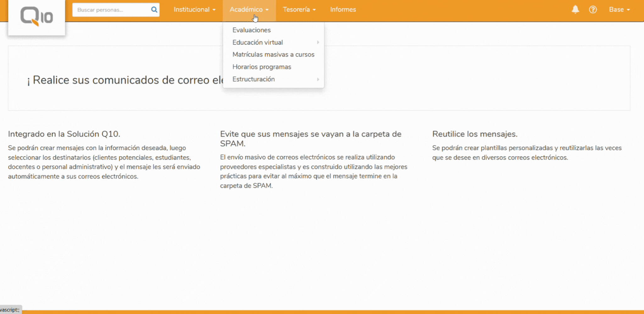Image resolution: width=644 pixels, height=314 pixels.
Task: Open the Base user account menu
Action: click(x=619, y=10)
